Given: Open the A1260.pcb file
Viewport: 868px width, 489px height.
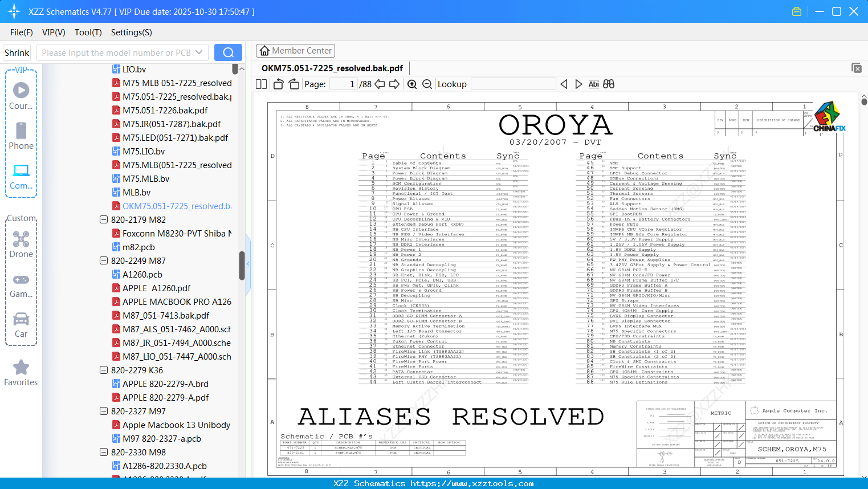Looking at the screenshot, I should tap(142, 275).
